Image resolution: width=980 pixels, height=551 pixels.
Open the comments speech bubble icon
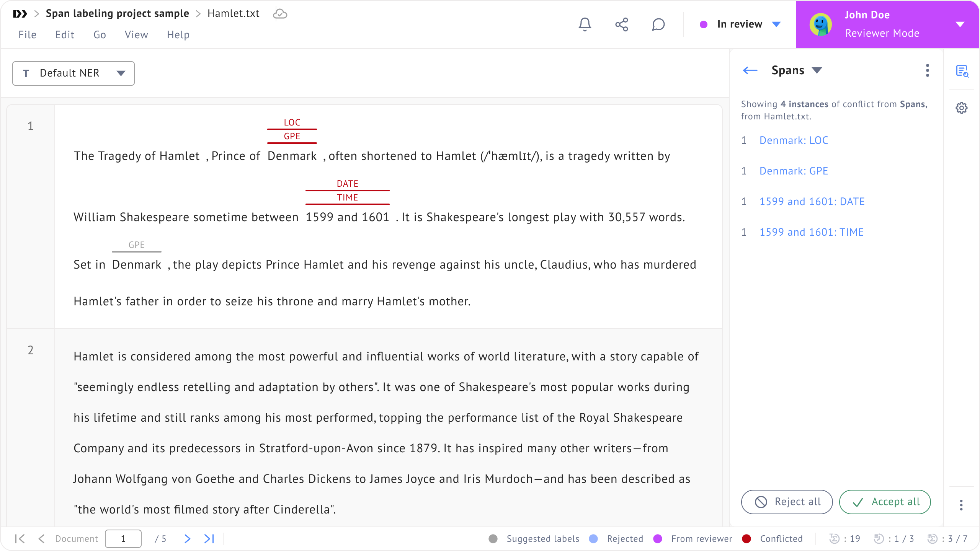click(x=658, y=24)
